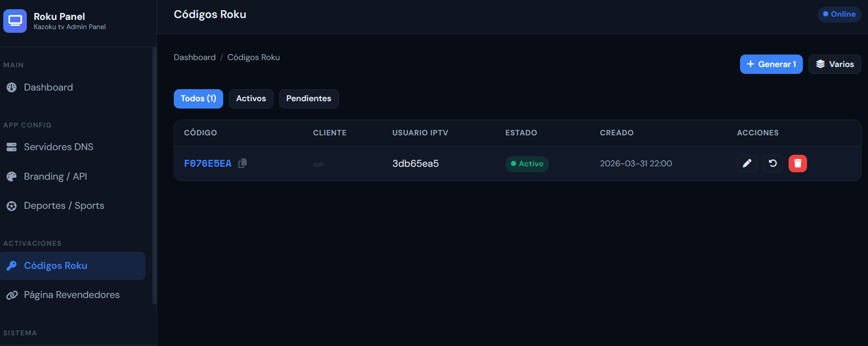Switch to the Activos filter tab
This screenshot has width=868, height=346.
[x=251, y=99]
